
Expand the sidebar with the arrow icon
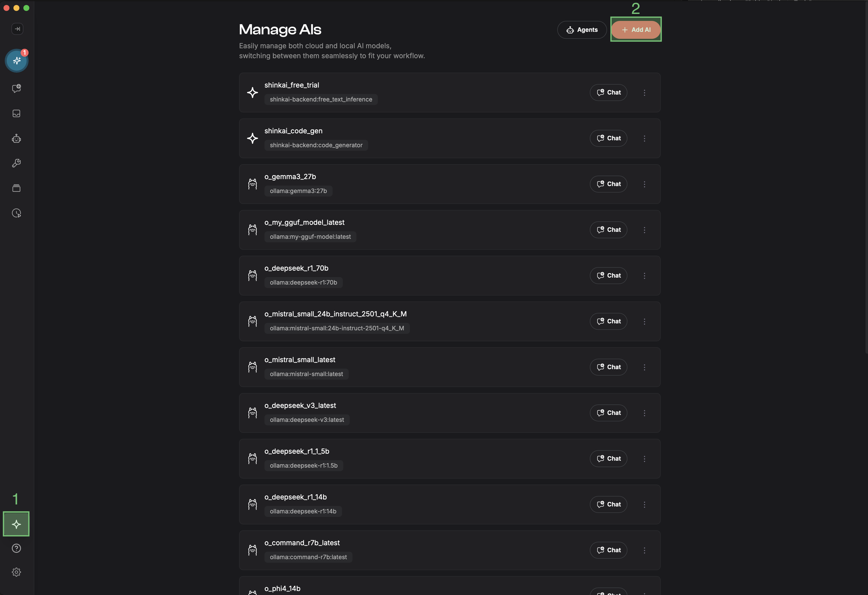point(17,29)
